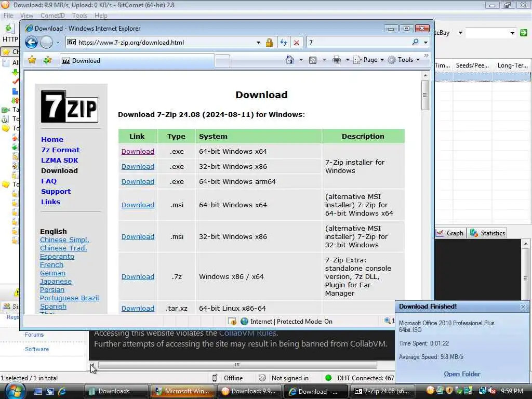Switch the site language to German
Viewport: 532px width, 399px height.
52,273
